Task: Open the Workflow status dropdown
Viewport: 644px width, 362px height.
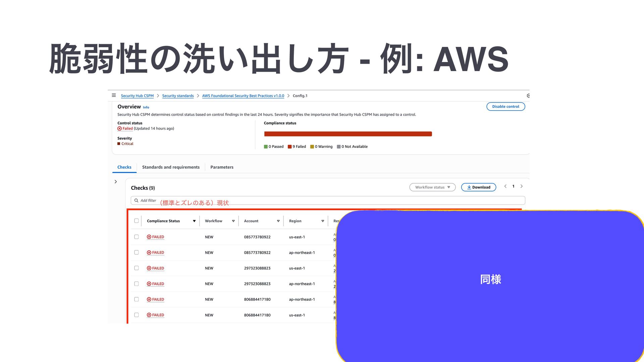Action: click(432, 187)
